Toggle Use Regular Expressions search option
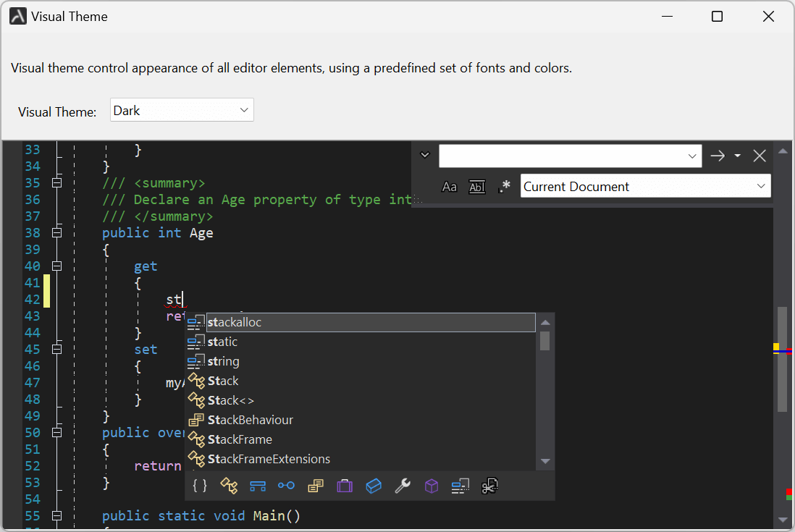 tap(504, 187)
